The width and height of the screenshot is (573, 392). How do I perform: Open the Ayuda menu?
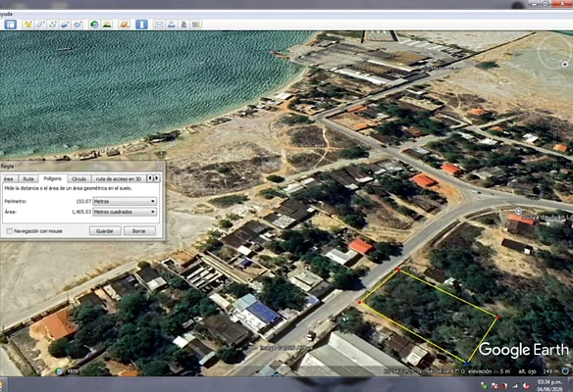pos(6,15)
